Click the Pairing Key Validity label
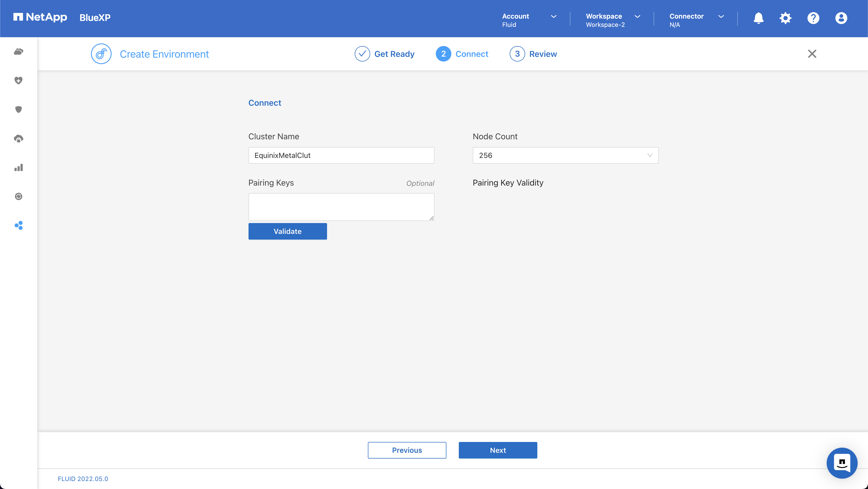Image resolution: width=868 pixels, height=489 pixels. pyautogui.click(x=508, y=183)
